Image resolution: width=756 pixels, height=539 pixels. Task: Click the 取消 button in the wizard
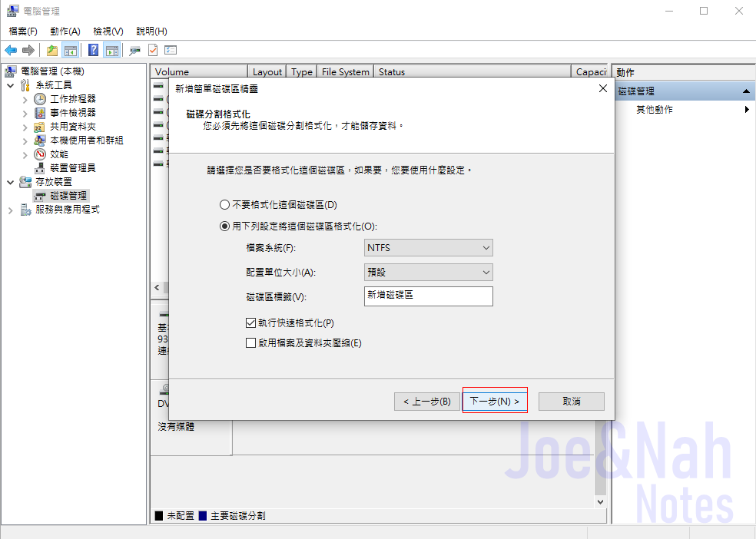click(x=571, y=400)
